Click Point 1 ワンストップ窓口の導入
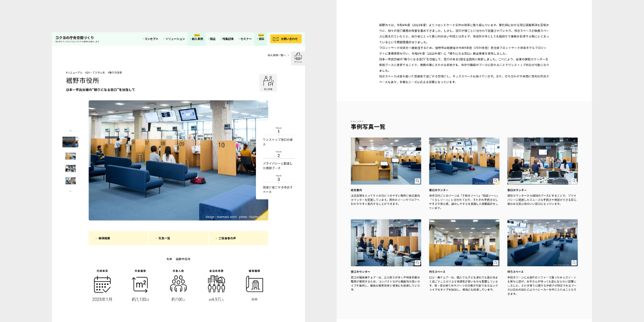 point(278,137)
